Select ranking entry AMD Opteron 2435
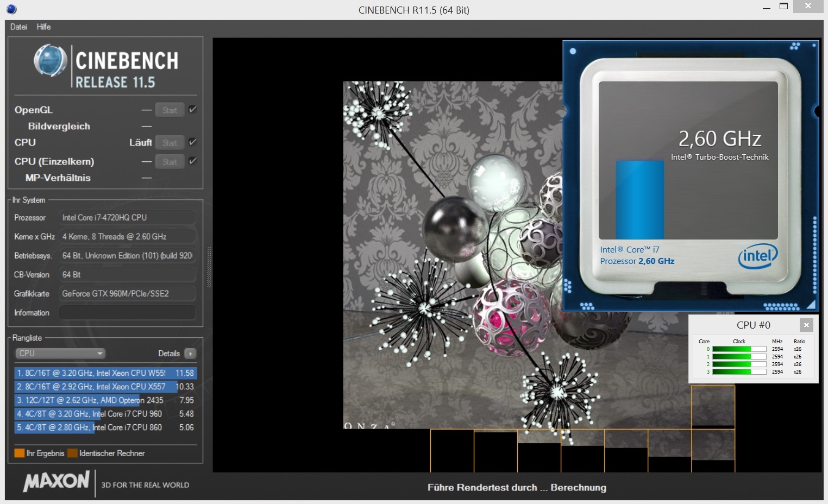This screenshot has width=828, height=504. 105,400
